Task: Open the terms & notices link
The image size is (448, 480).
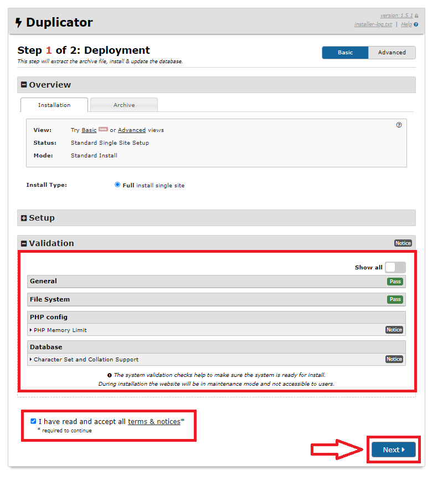Action: pos(154,422)
